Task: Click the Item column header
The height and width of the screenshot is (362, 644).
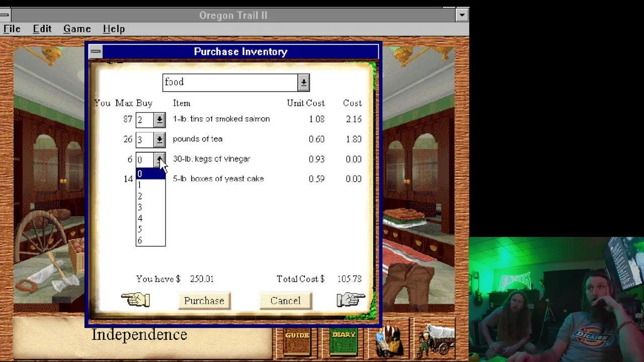Action: coord(182,103)
